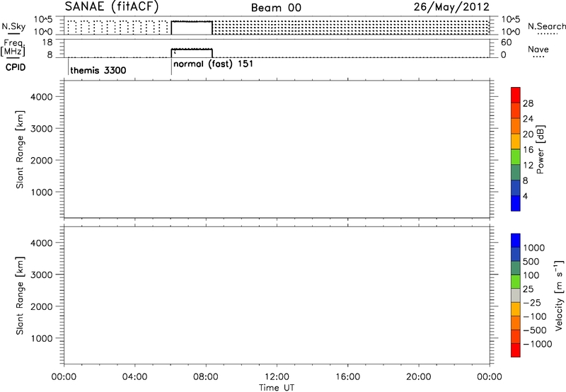
Task: Click the date 26/May/2012
Action: (x=451, y=6)
